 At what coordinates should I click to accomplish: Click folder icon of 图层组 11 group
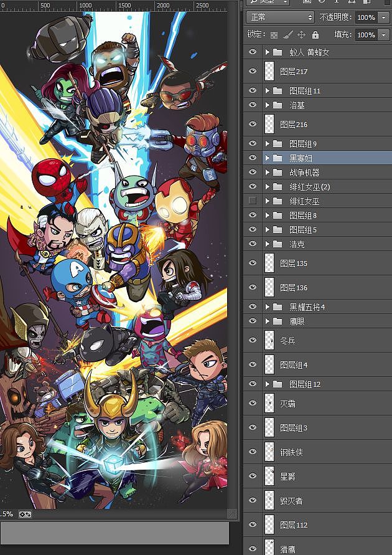pyautogui.click(x=278, y=90)
